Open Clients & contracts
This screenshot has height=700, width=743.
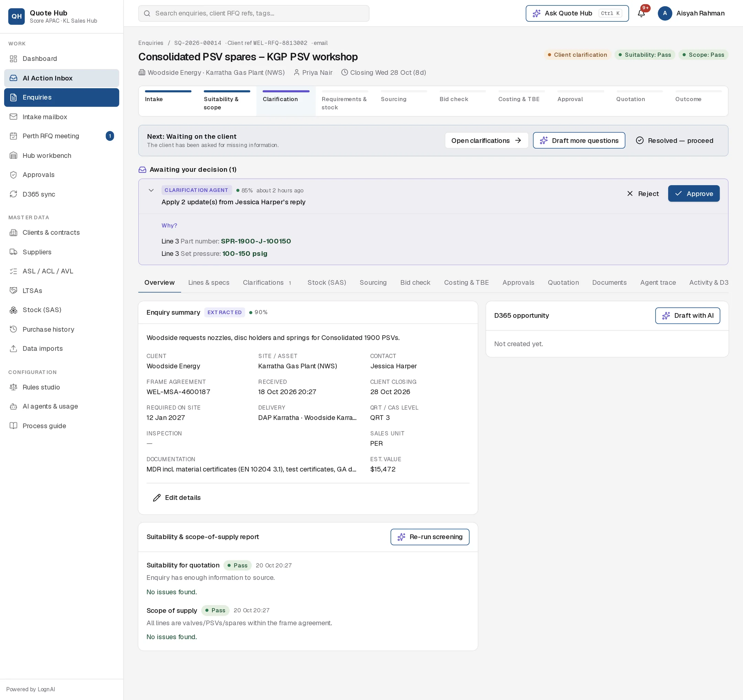pyautogui.click(x=62, y=233)
